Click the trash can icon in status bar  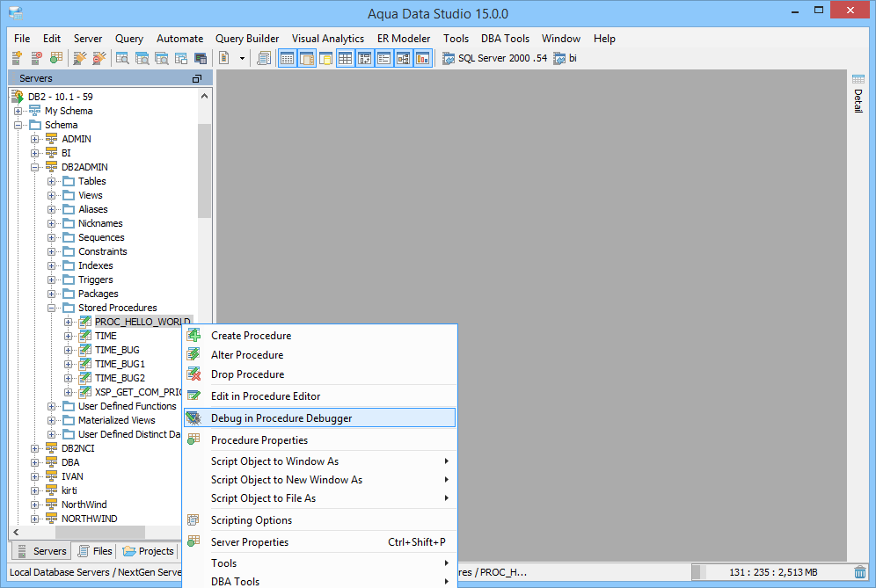(860, 572)
